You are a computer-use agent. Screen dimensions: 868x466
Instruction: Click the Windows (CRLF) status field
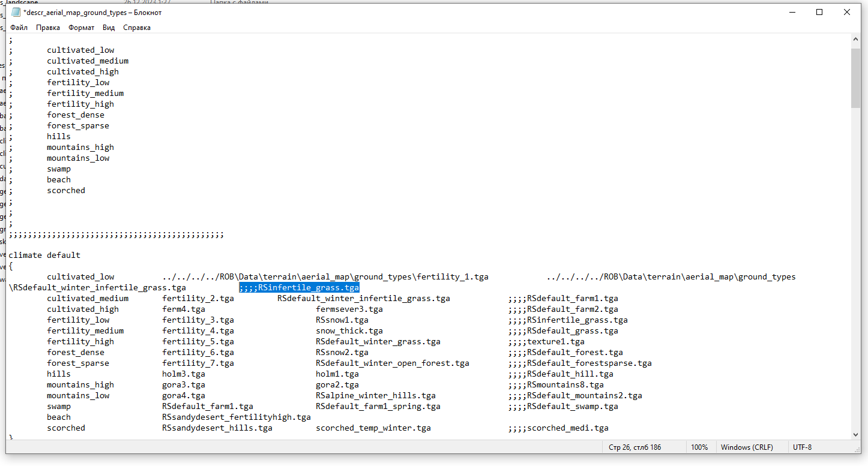pyautogui.click(x=747, y=447)
